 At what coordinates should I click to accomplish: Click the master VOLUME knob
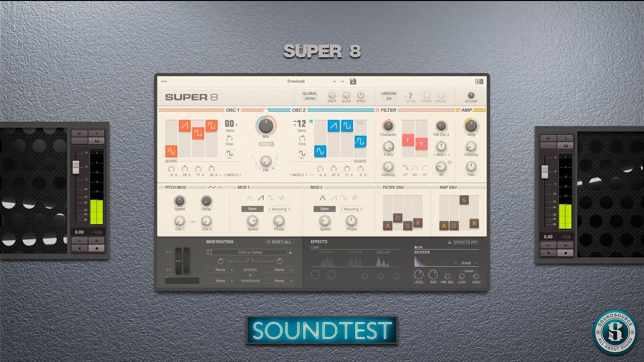pos(471,95)
